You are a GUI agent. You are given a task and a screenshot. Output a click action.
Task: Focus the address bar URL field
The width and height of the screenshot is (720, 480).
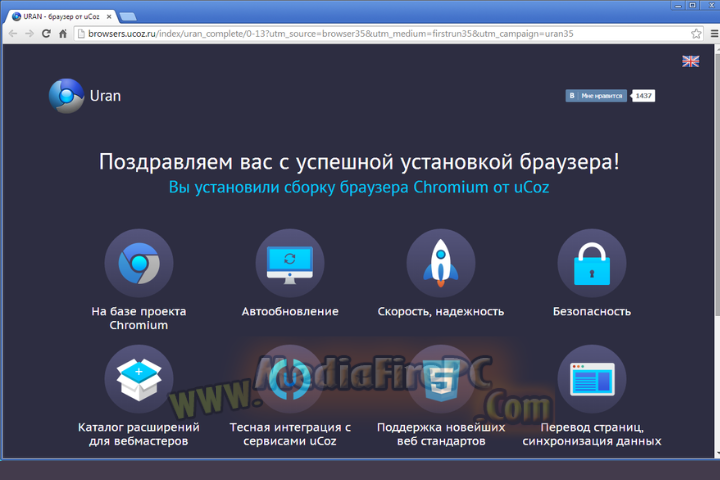tap(388, 34)
